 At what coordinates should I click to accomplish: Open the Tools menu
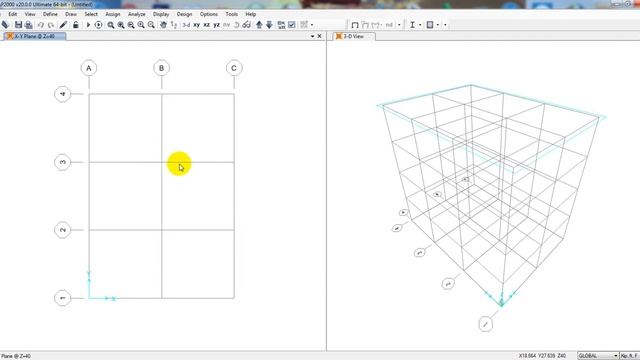pos(231,14)
